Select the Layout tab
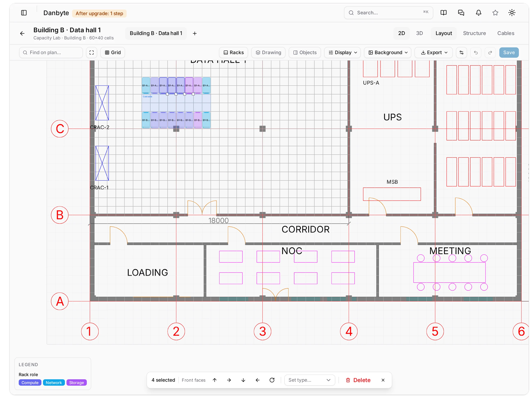This screenshot has height=398, width=532. click(443, 33)
